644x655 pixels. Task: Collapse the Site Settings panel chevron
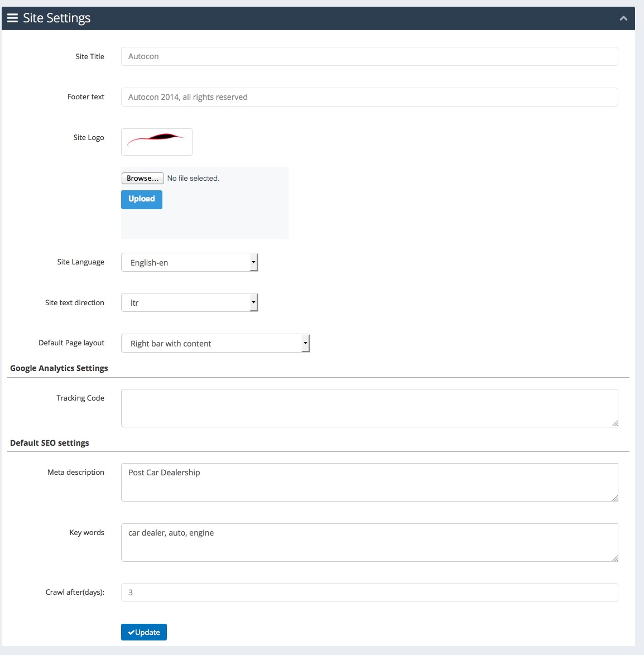tap(623, 18)
